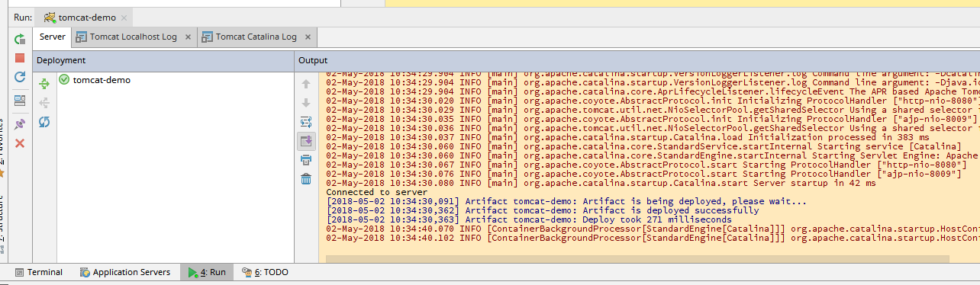Switch to the Server tab
This screenshot has width=980, height=285.
pos(53,37)
